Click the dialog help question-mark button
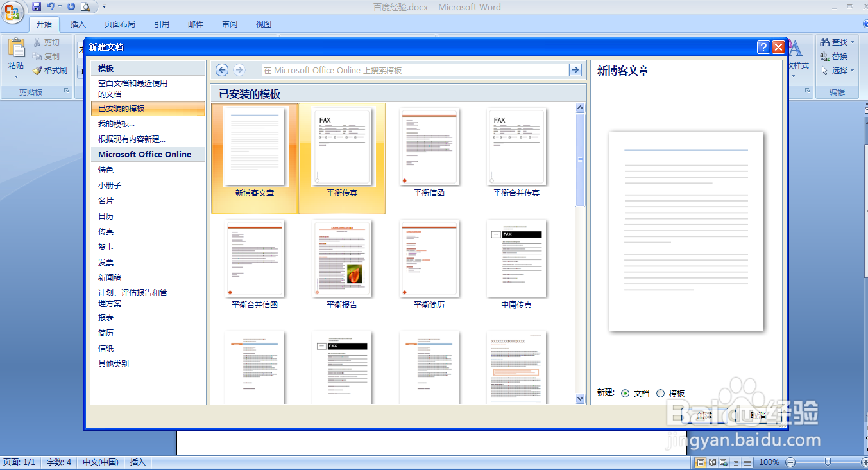 tap(763, 47)
